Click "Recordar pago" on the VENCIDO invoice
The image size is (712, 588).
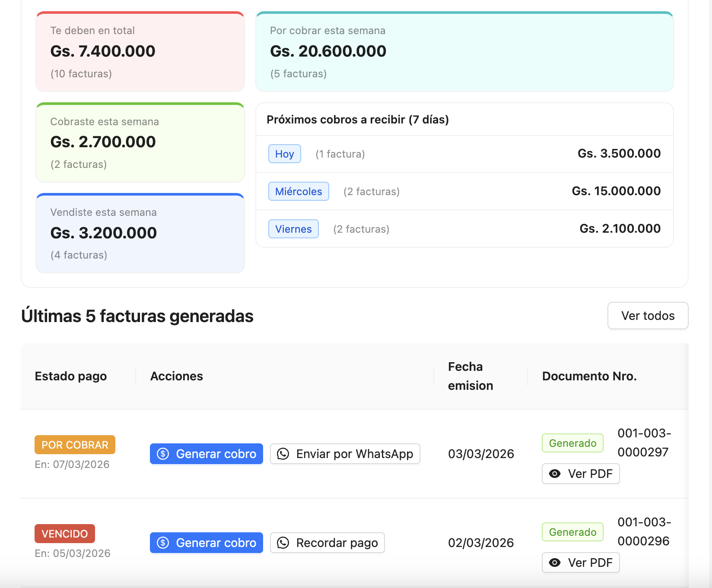(327, 543)
